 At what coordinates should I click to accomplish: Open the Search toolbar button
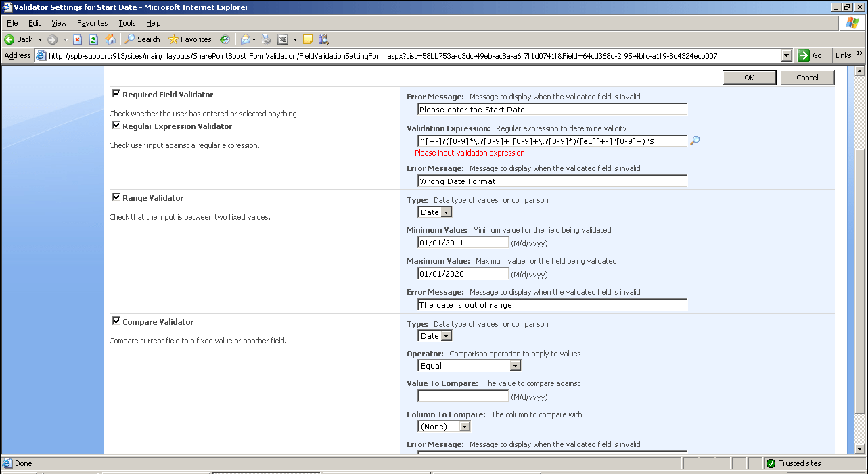click(143, 39)
